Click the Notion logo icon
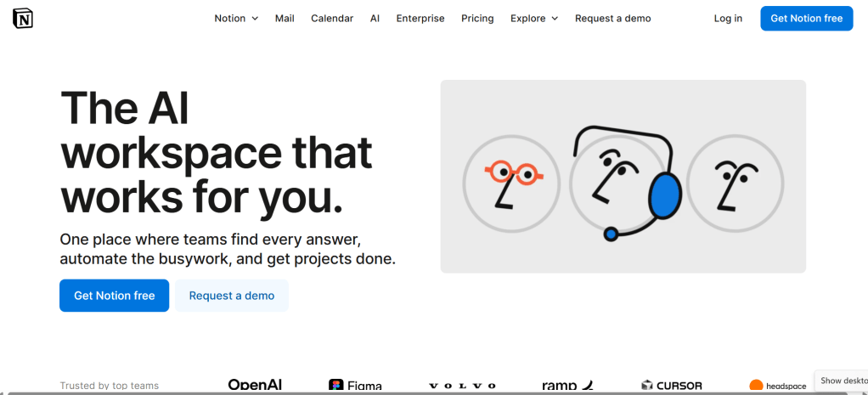The image size is (868, 395). pyautogui.click(x=23, y=18)
